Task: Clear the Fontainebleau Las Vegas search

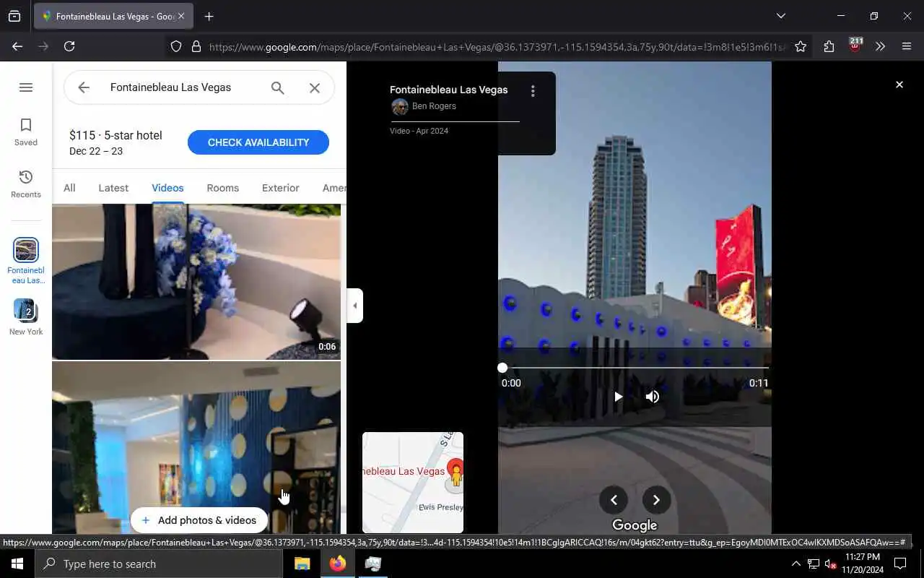Action: pos(315,87)
